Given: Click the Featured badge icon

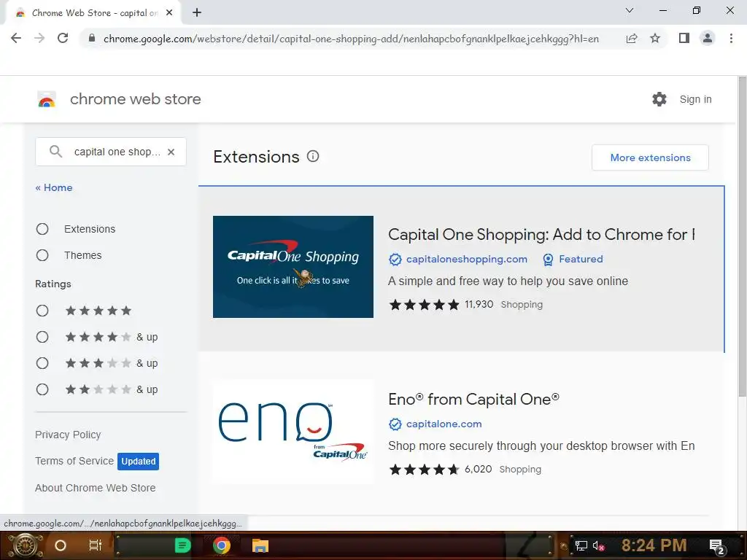Looking at the screenshot, I should 548,260.
